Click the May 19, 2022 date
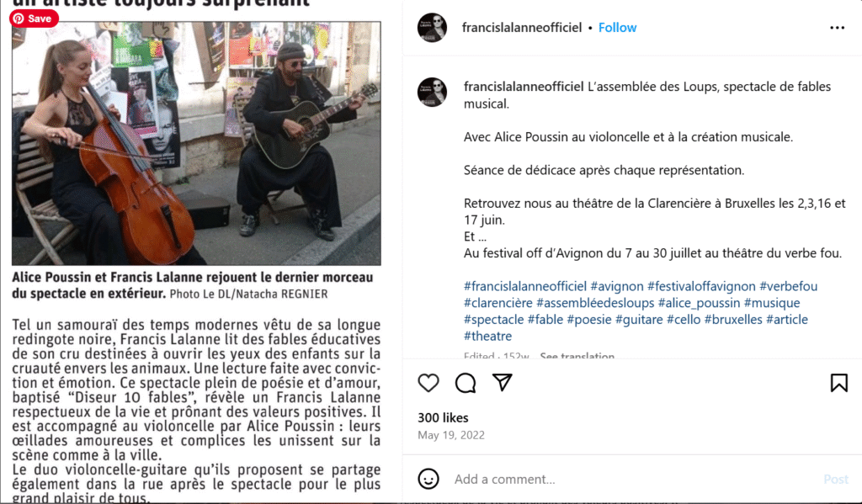This screenshot has width=862, height=504. coord(451,435)
